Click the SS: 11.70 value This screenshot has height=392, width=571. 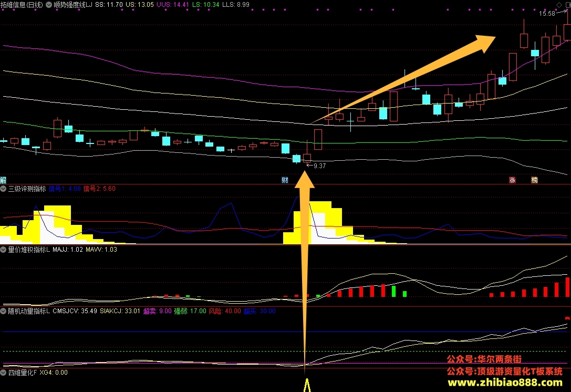109,5
